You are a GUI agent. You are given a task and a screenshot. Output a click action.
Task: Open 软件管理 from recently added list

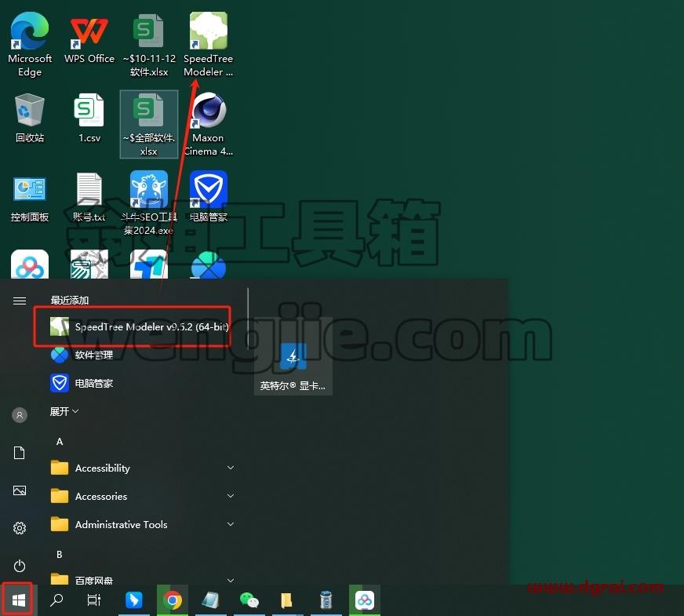coord(82,355)
